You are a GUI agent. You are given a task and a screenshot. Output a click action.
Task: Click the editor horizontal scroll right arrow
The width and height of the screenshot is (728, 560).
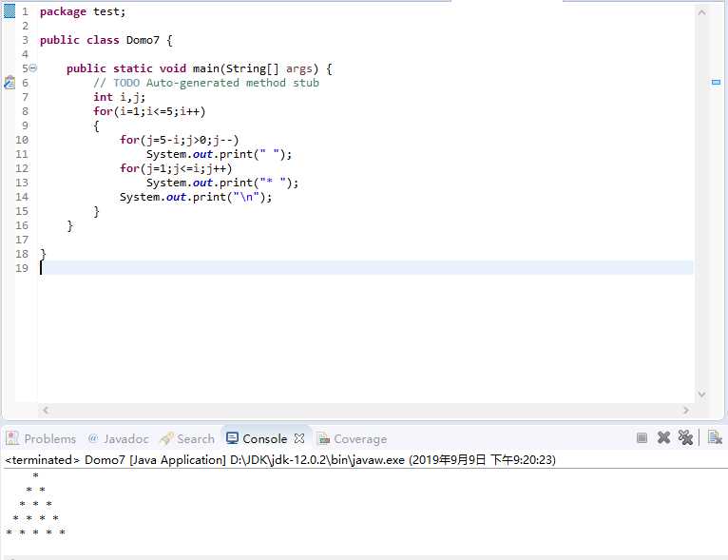[686, 410]
